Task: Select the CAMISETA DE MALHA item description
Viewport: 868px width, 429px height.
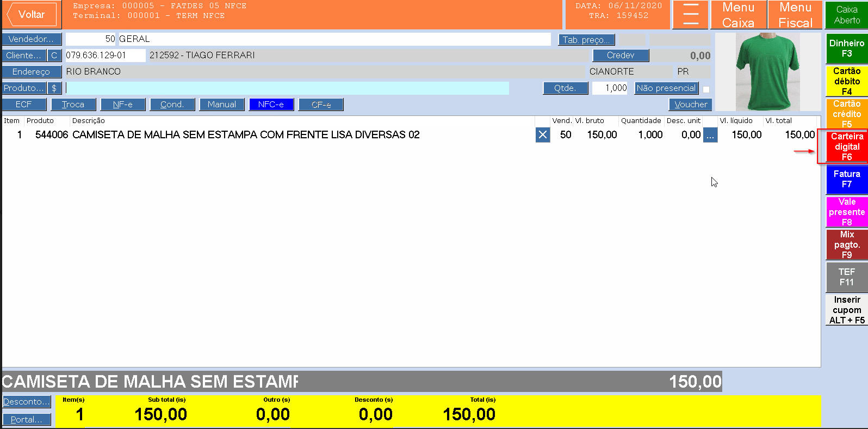Action: tap(246, 135)
